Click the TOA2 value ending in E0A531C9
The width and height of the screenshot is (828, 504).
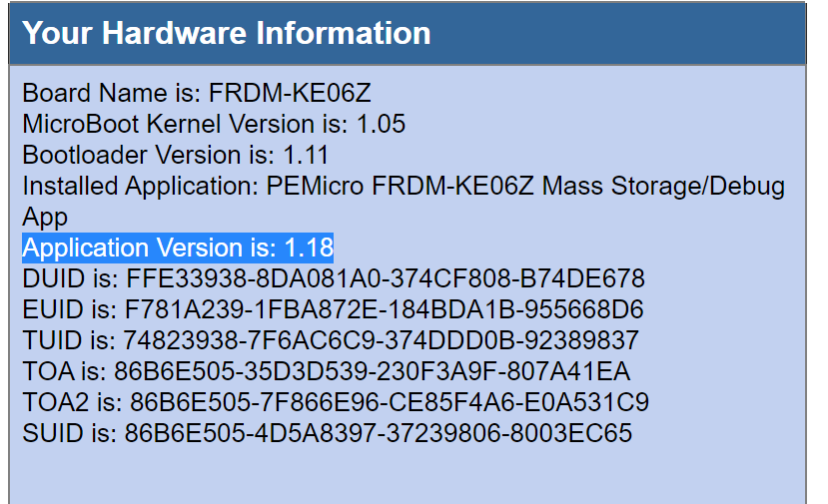[390, 402]
